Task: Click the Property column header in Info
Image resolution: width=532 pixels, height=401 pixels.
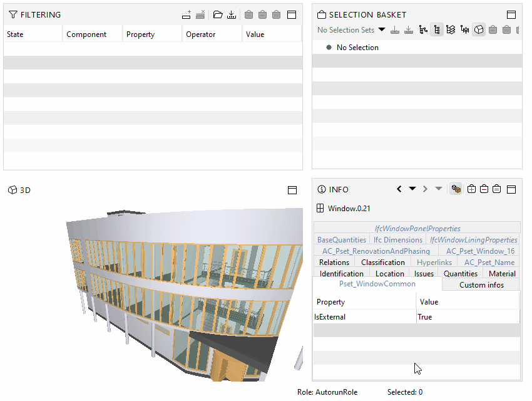Action: [x=365, y=302]
